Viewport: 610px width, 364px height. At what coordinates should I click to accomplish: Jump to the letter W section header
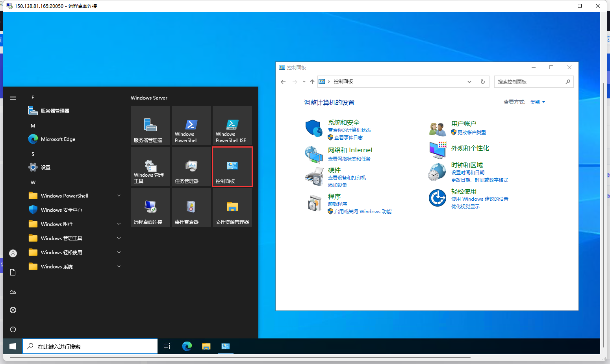pos(33,183)
